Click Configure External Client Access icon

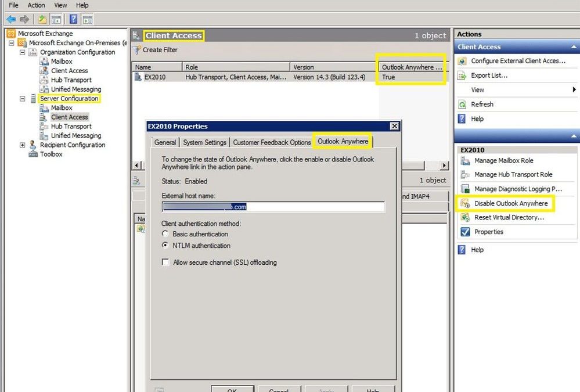coord(463,61)
